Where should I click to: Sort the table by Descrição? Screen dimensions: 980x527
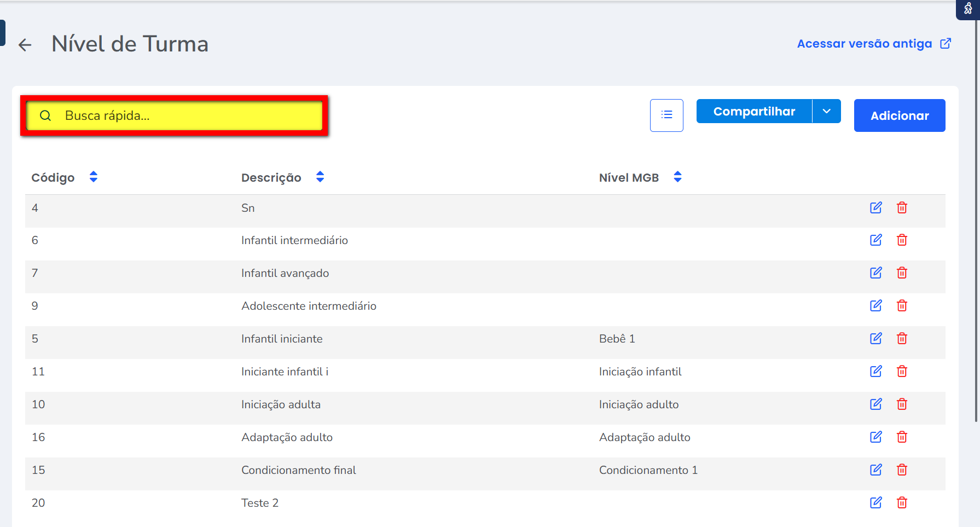coord(320,177)
